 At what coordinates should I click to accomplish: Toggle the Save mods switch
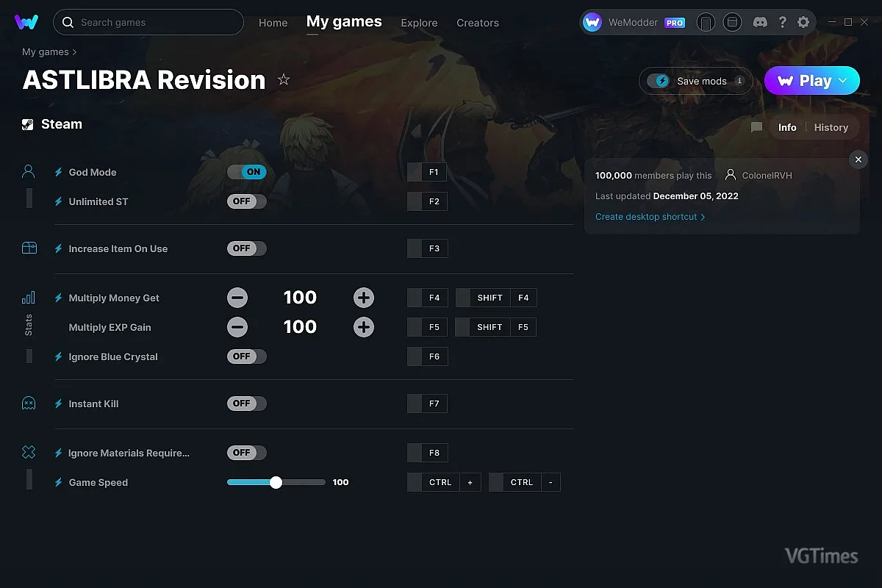[x=658, y=81]
